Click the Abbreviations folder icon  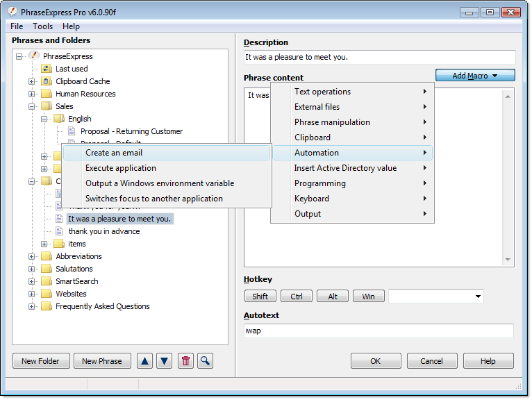click(x=47, y=256)
